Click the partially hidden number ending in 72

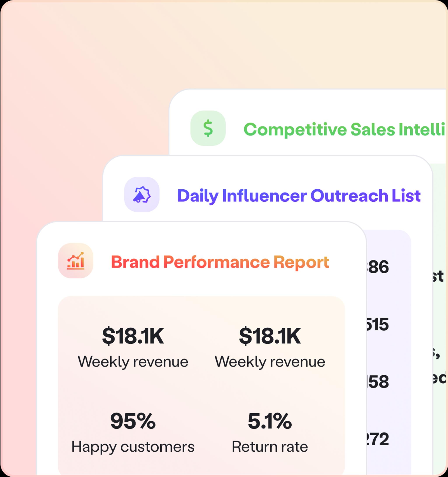click(x=377, y=439)
